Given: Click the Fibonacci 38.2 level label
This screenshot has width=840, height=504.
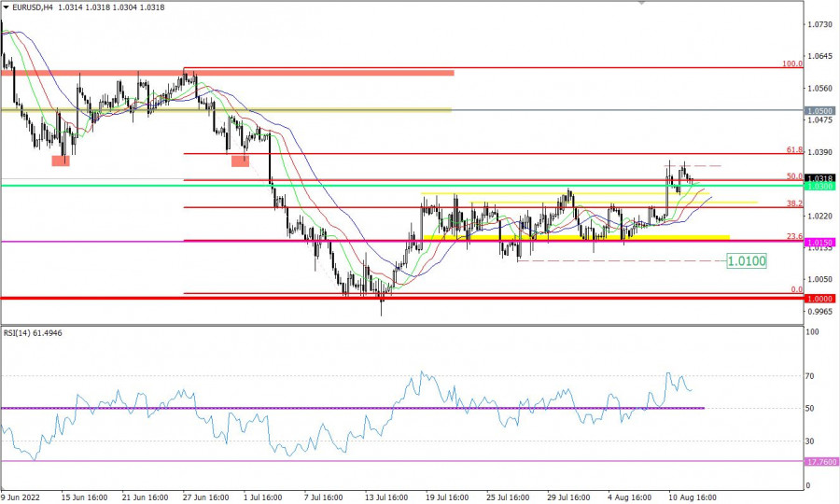Looking at the screenshot, I should (795, 203).
